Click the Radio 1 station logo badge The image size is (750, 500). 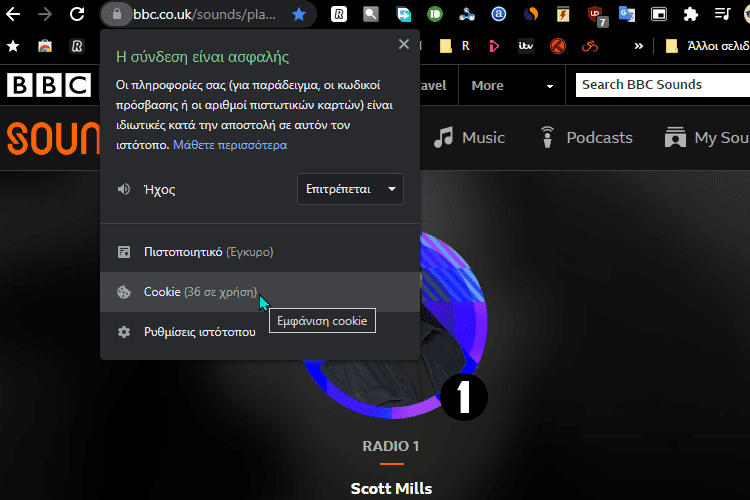tap(463, 397)
